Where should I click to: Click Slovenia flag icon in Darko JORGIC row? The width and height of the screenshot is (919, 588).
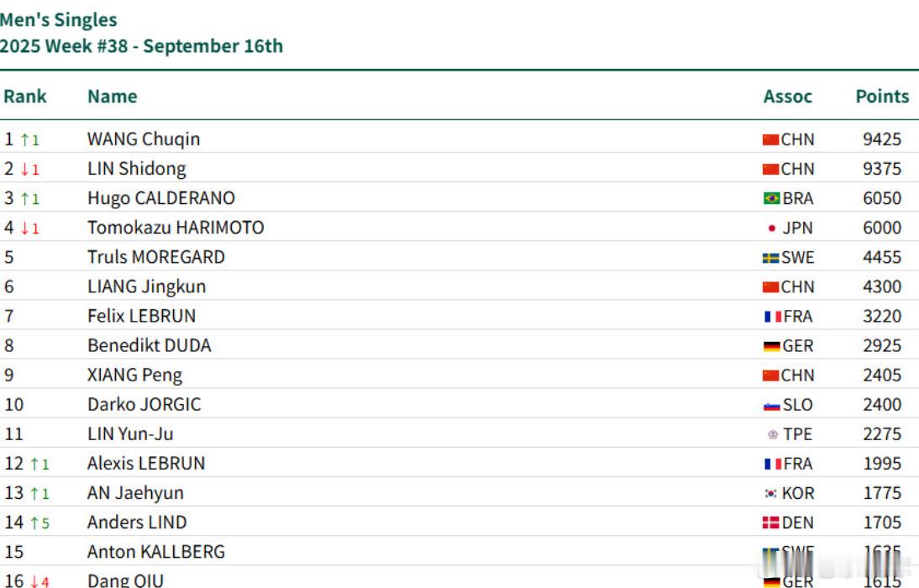pos(772,405)
